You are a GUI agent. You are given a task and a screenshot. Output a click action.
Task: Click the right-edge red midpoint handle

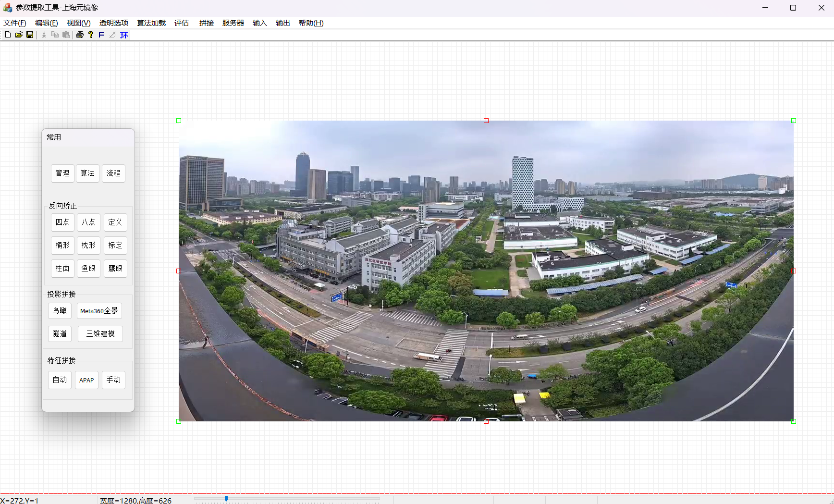pos(794,271)
